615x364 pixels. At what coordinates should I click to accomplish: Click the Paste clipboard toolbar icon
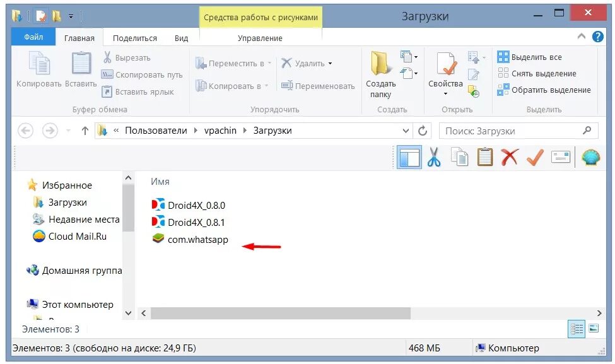coord(484,156)
